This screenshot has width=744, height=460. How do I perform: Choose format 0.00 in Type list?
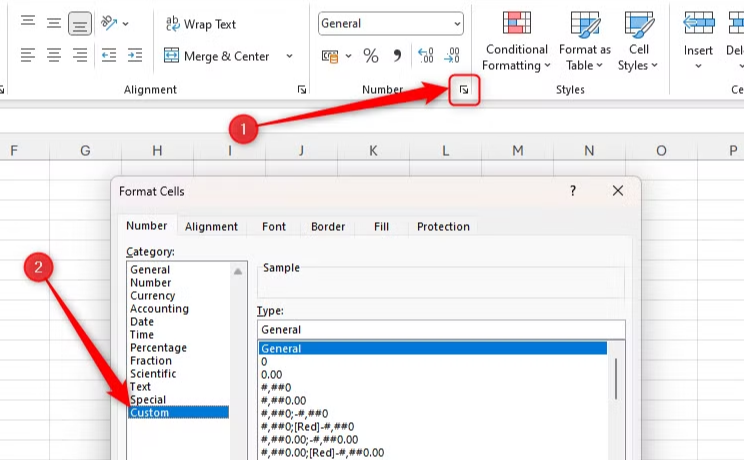pos(271,375)
